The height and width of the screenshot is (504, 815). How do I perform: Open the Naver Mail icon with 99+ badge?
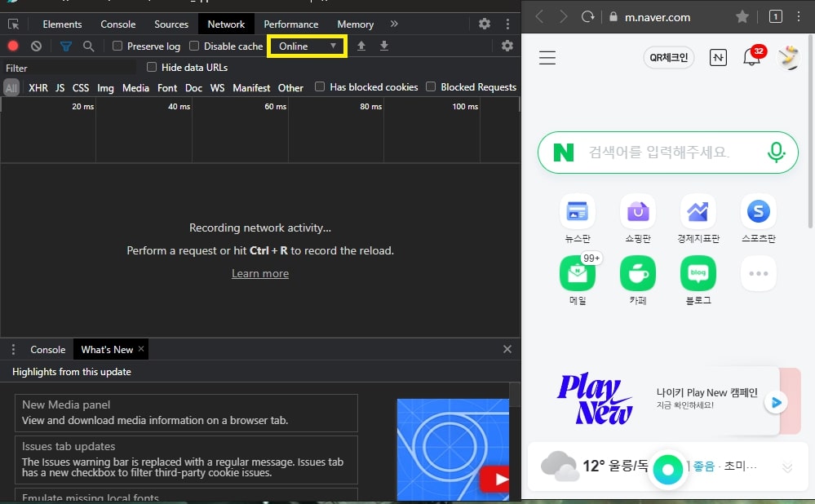click(x=577, y=274)
